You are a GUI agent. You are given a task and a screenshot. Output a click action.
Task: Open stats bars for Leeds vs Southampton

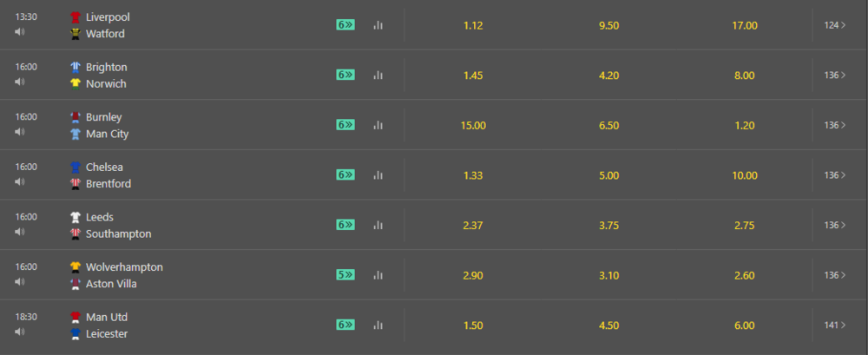coord(378,225)
